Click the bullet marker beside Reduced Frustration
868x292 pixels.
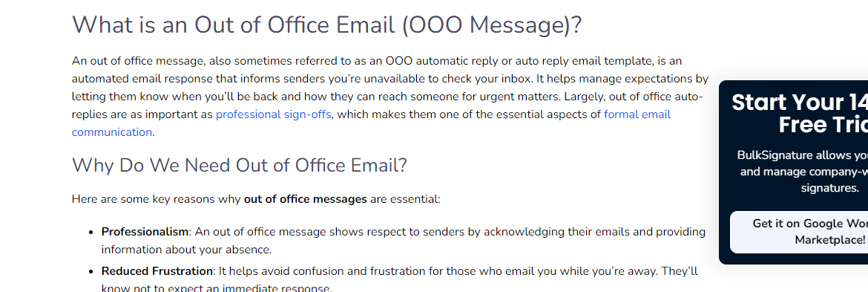91,272
